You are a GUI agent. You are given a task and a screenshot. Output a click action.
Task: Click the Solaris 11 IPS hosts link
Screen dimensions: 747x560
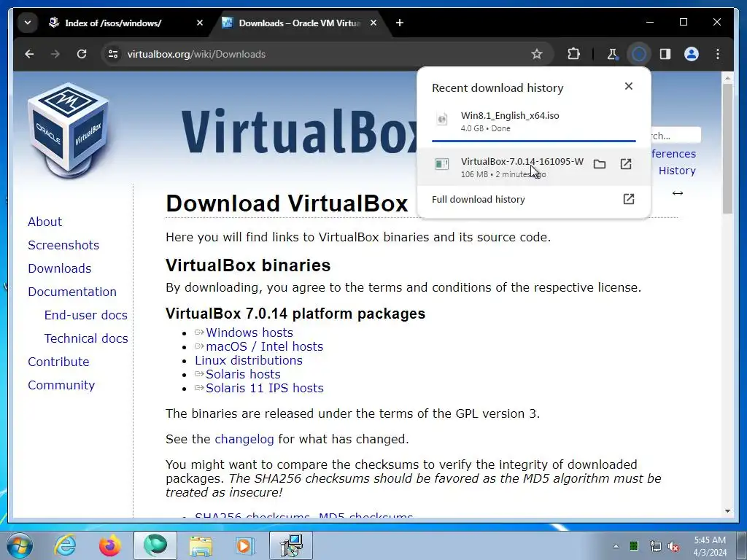264,388
